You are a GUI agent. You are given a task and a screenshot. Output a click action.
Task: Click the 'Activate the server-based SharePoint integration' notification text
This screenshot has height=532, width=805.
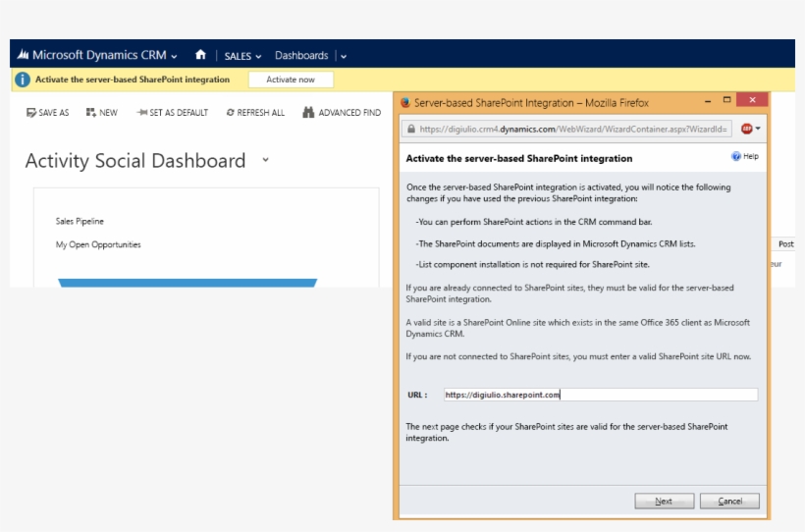133,80
